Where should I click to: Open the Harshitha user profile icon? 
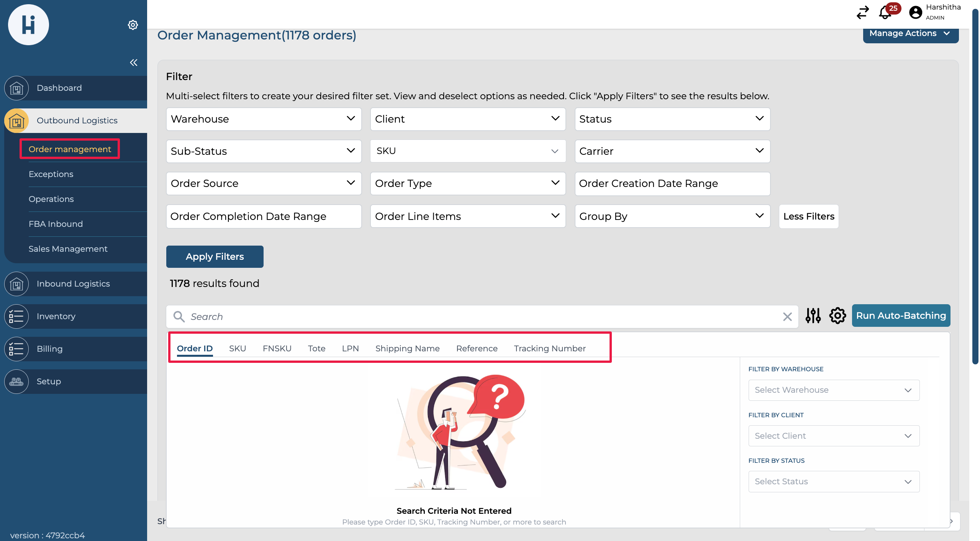tap(916, 13)
